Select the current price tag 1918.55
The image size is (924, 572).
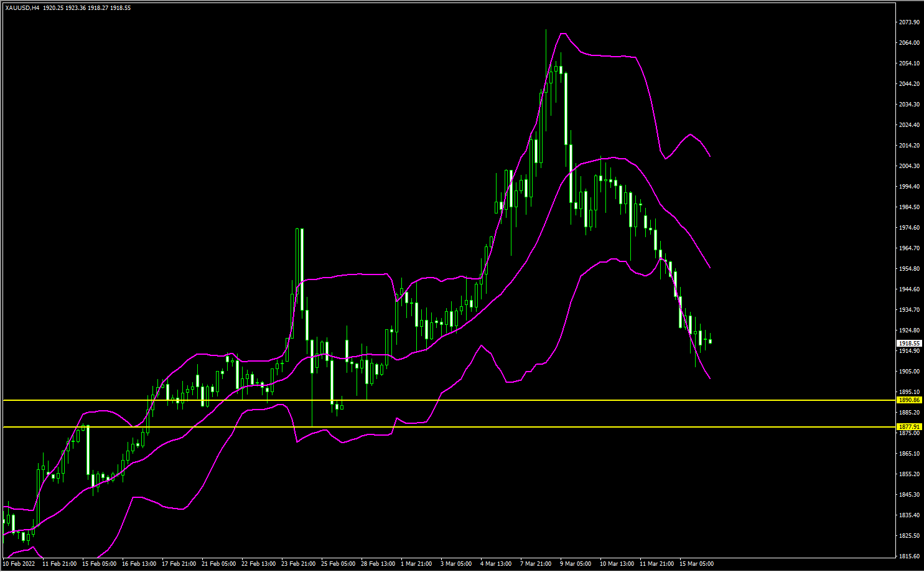coord(909,343)
